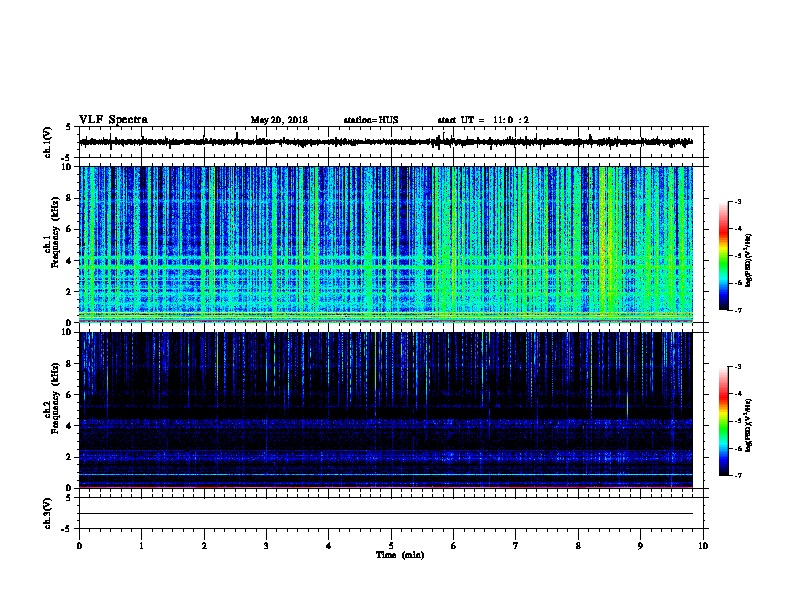Click the red line at bottom of ch.2 spectrogram

click(386, 486)
